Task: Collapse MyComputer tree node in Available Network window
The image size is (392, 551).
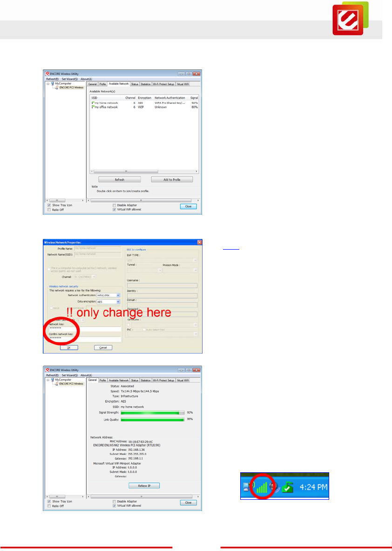Action: coord(48,84)
